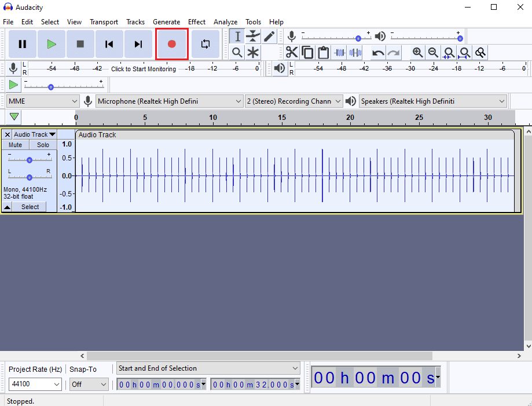This screenshot has height=406, width=532.
Task: Start recording with the red Record button
Action: pos(172,44)
